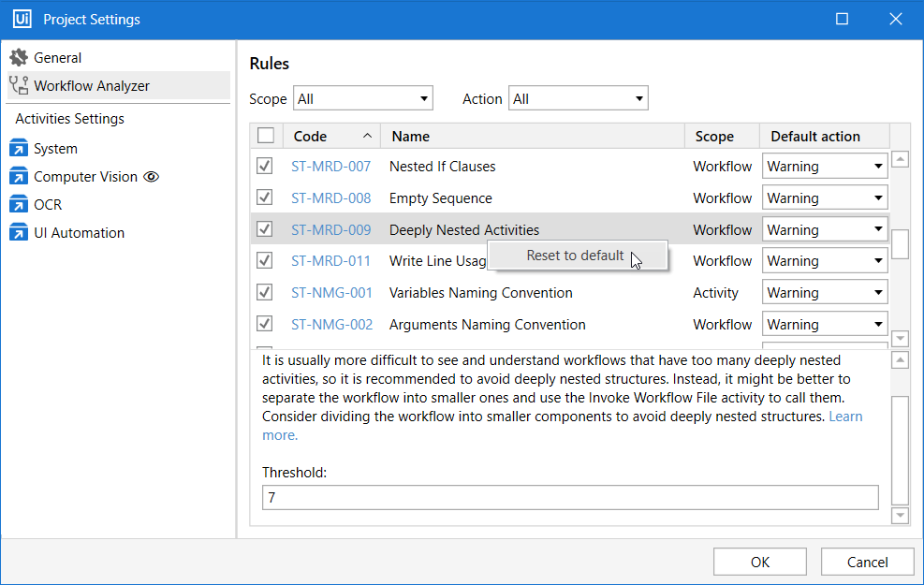Sort rules by the Code column header
Image resolution: width=924 pixels, height=585 pixels.
click(330, 137)
